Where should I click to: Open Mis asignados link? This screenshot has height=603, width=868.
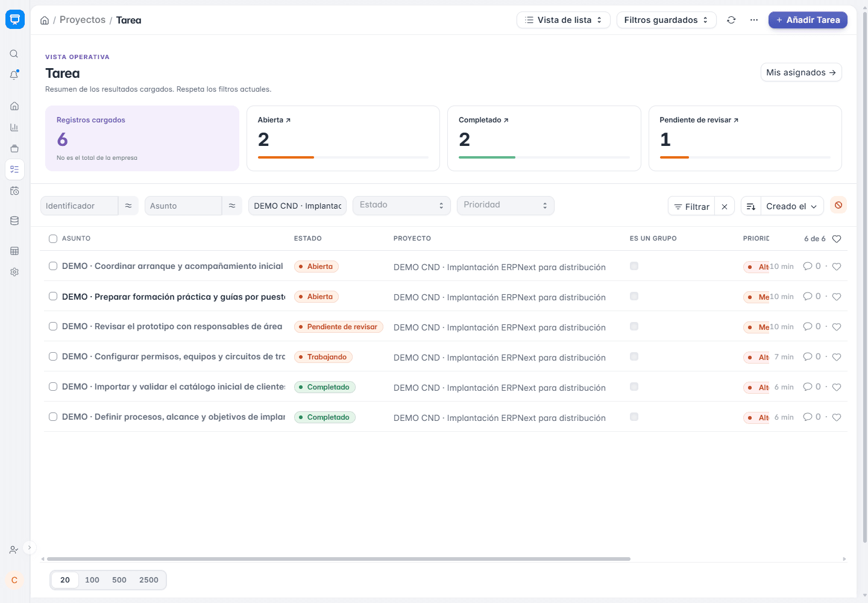(x=801, y=72)
